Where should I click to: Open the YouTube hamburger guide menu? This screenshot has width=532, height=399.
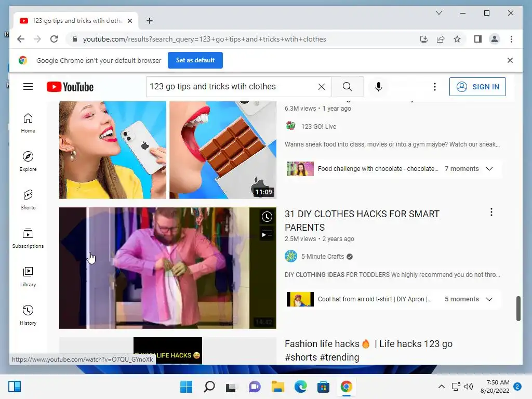pyautogui.click(x=28, y=87)
